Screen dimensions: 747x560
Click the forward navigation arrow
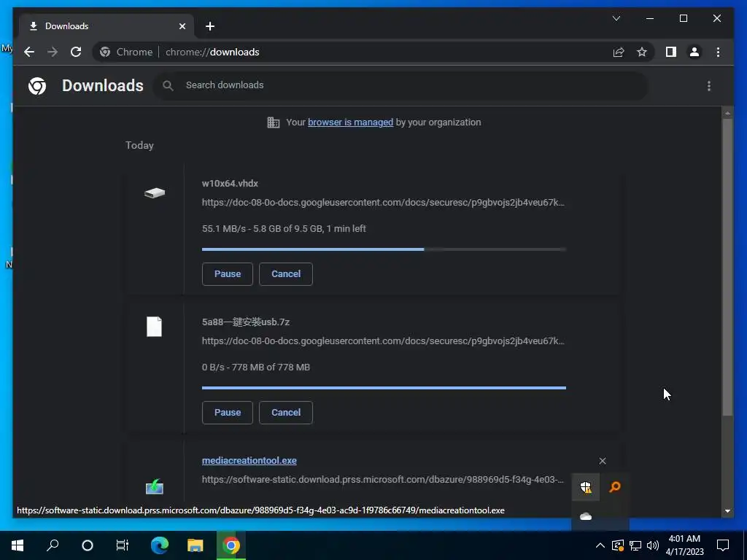coord(53,52)
